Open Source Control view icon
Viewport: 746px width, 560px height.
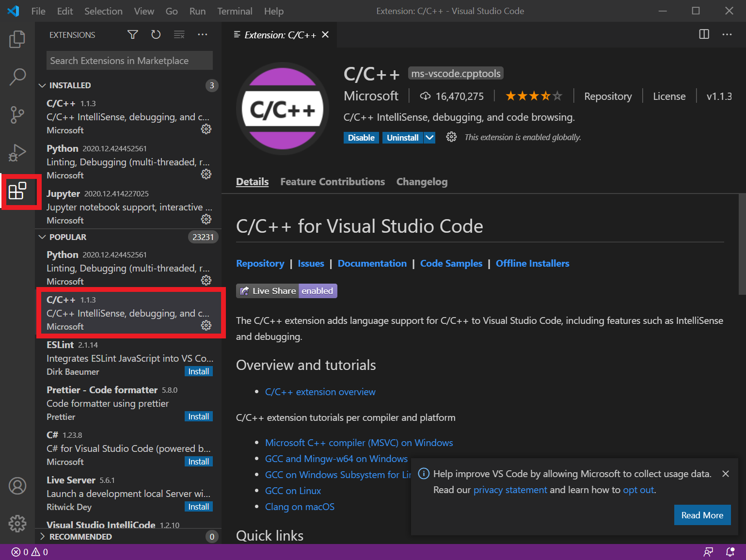click(x=17, y=115)
